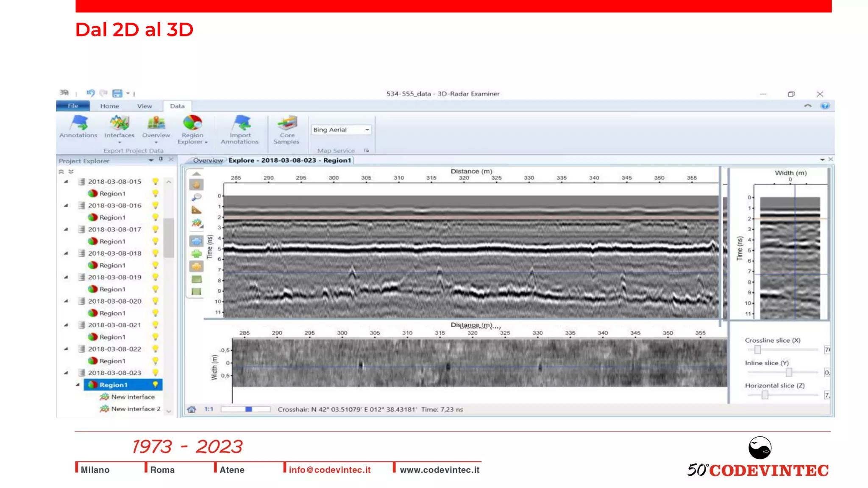Select the magnifier zoom tool

196,197
